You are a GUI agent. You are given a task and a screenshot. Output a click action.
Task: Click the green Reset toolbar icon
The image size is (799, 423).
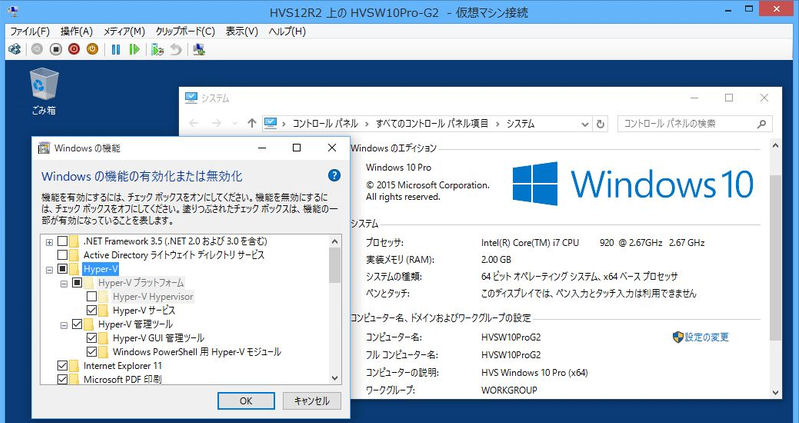click(135, 49)
